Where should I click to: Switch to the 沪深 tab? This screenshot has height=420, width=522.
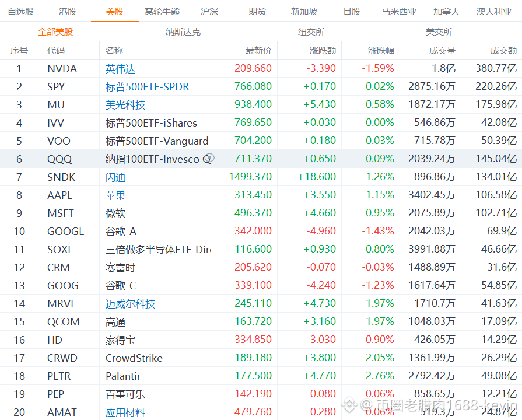point(209,11)
